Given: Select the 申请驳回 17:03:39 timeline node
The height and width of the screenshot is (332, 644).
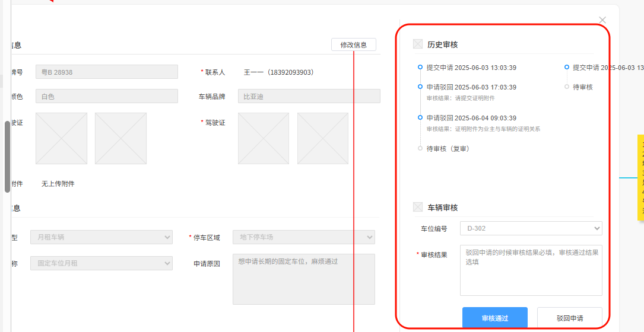Looking at the screenshot, I should click(x=420, y=87).
